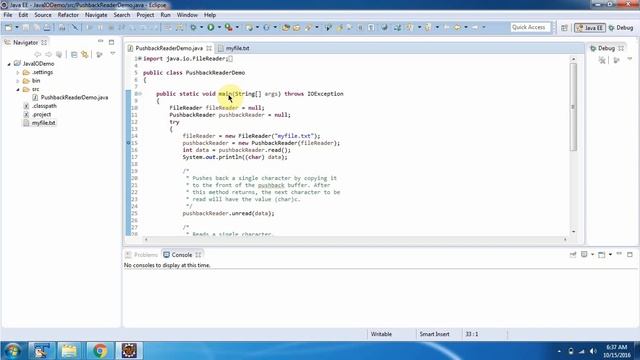Open the Source menu
640x360 pixels.
(43, 15)
